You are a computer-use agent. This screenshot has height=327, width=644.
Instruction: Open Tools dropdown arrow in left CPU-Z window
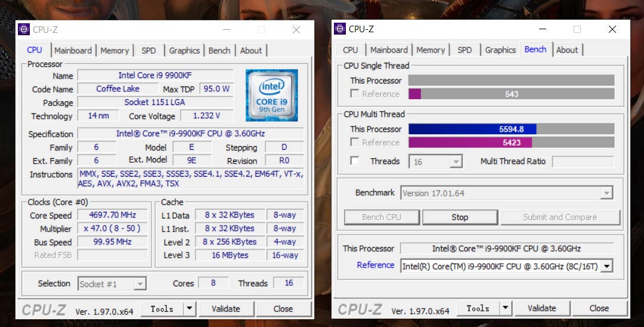click(190, 309)
